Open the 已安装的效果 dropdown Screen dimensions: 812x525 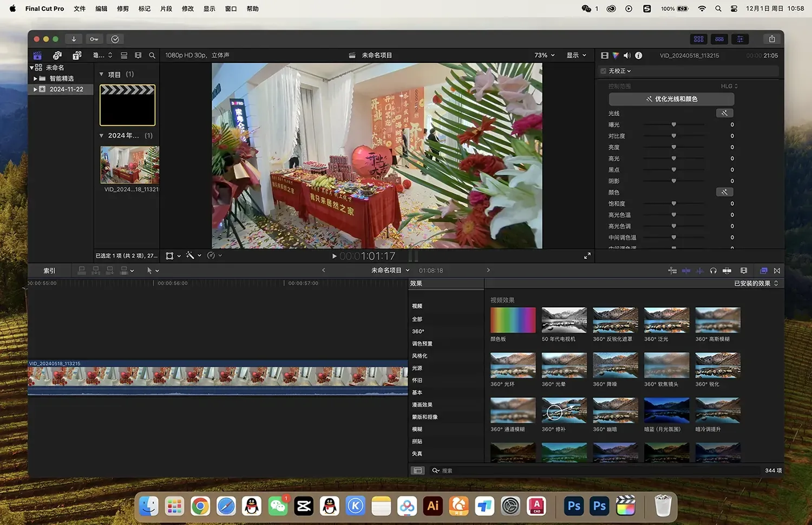click(756, 284)
